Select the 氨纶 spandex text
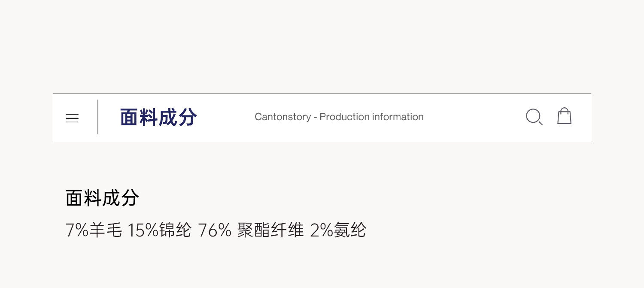The width and height of the screenshot is (644, 288). click(350, 230)
